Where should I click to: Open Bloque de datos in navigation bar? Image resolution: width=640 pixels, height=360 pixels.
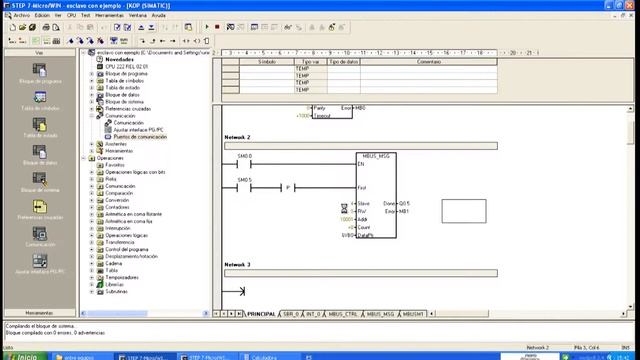[40, 155]
